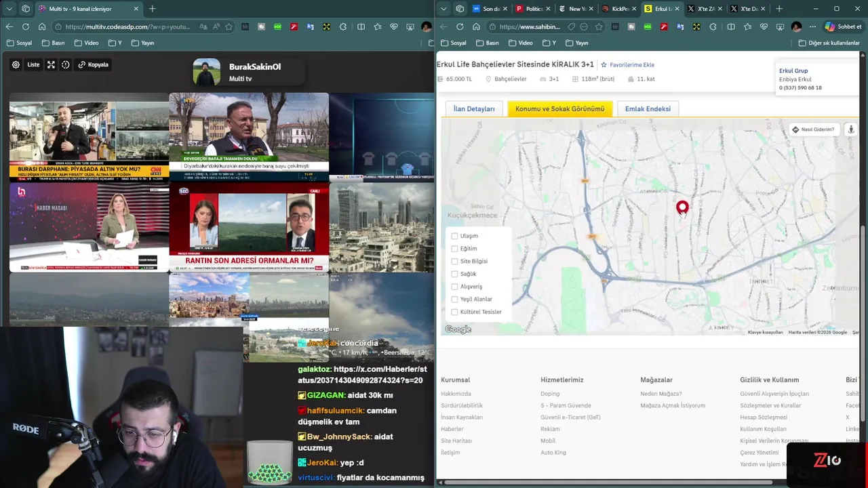Favorite the sahibinden page with star icon
Image resolution: width=868 pixels, height=488 pixels.
tap(599, 26)
